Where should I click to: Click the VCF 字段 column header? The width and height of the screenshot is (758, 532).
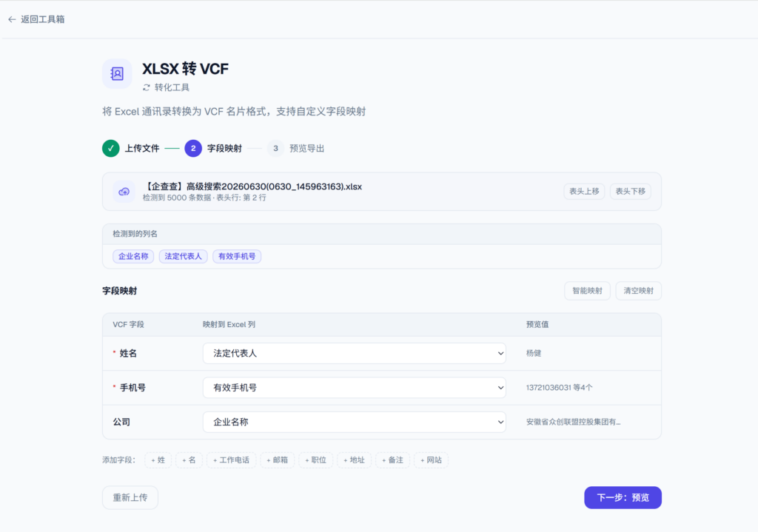[x=128, y=325]
